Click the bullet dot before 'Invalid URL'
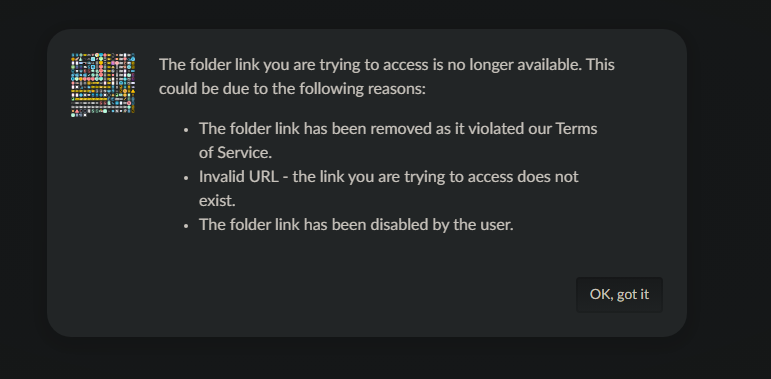 (x=186, y=178)
